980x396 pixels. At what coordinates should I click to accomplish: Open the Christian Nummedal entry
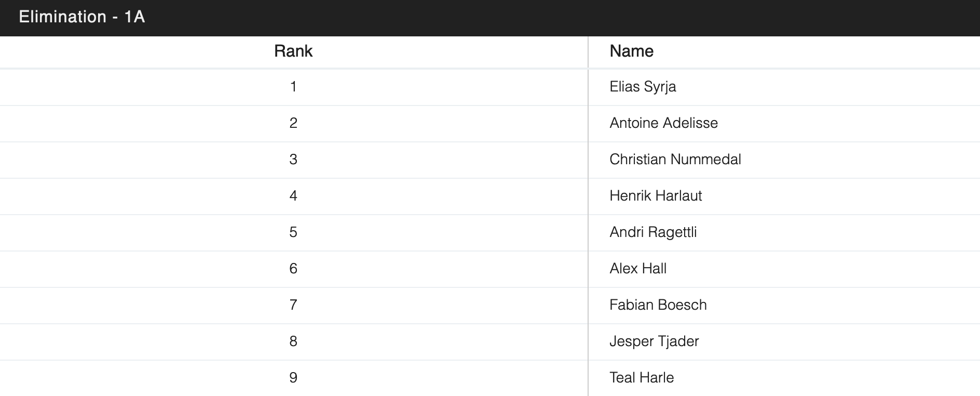click(675, 160)
